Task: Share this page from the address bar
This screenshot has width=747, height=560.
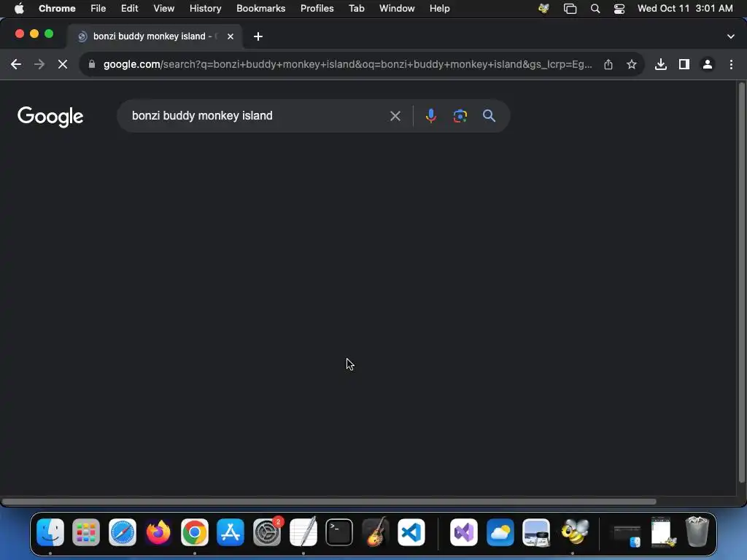Action: [x=608, y=64]
